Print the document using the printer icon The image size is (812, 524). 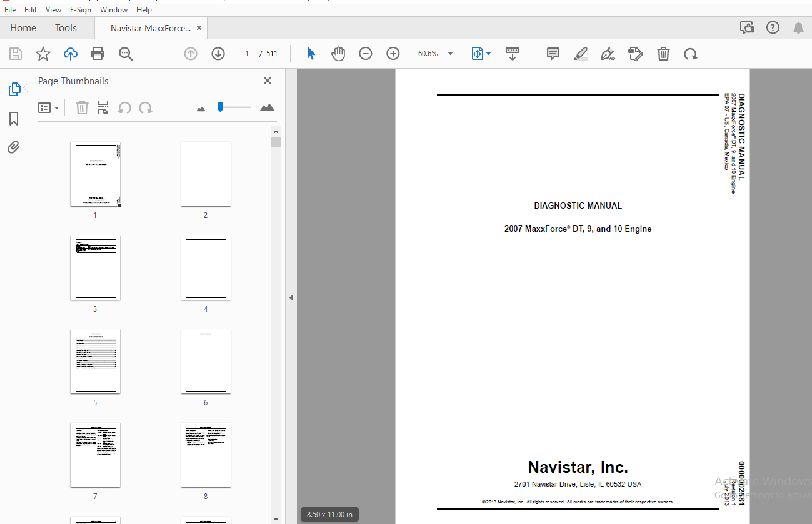(98, 54)
